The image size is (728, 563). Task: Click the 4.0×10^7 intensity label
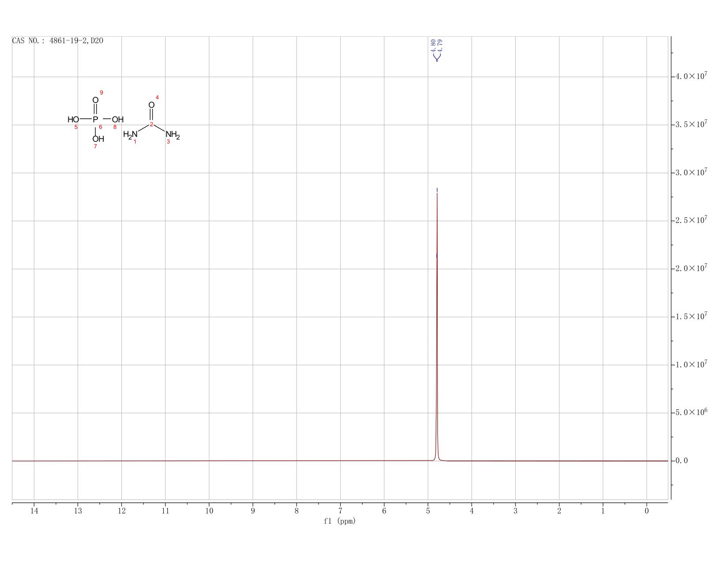click(x=691, y=76)
